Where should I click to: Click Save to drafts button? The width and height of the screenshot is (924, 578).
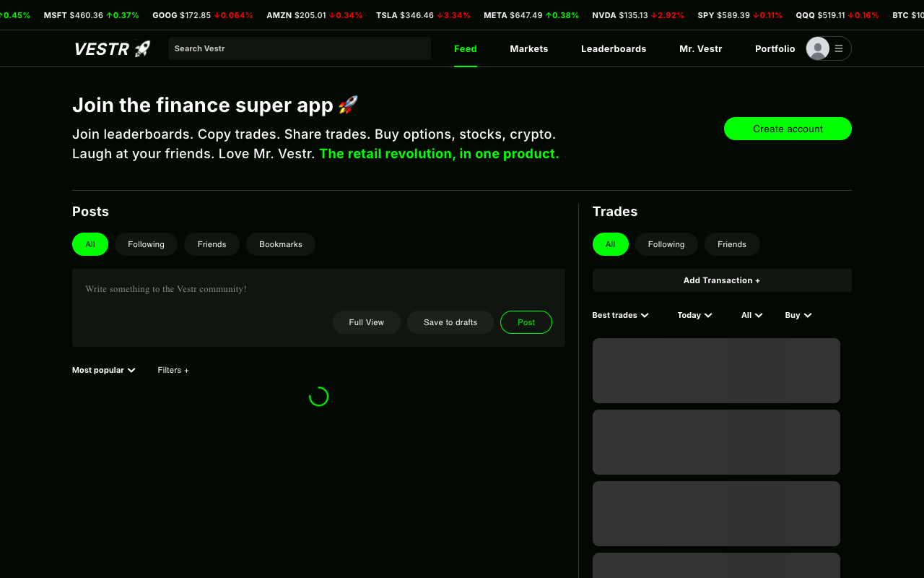450,322
